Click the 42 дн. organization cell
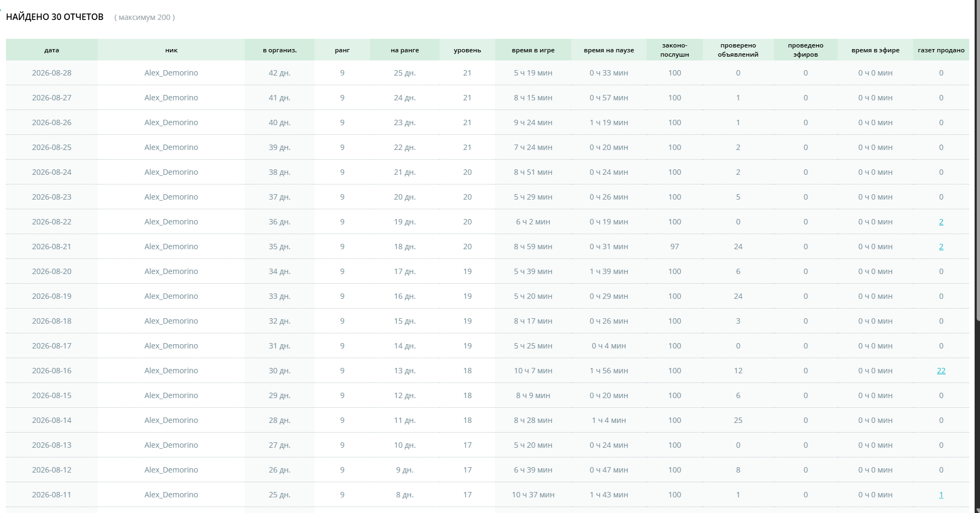This screenshot has width=980, height=513. click(x=279, y=73)
